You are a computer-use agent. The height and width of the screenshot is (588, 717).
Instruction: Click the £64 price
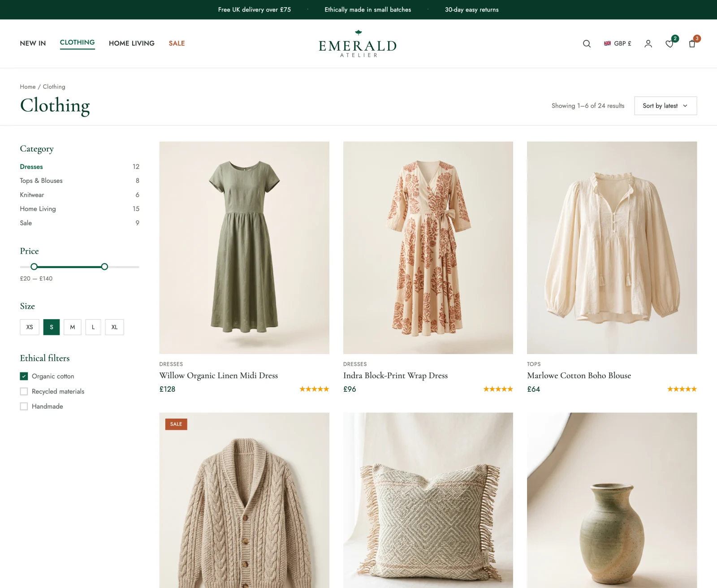(533, 389)
